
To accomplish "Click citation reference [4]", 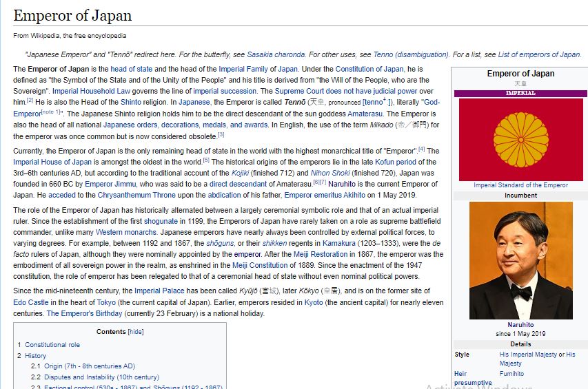I will point(421,149).
